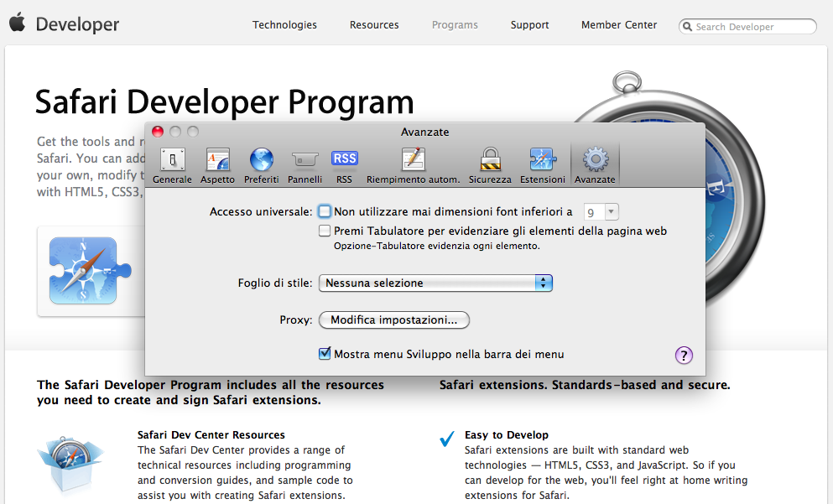This screenshot has height=504, width=833.
Task: Open the Pannelli preferences pane
Action: tap(305, 166)
